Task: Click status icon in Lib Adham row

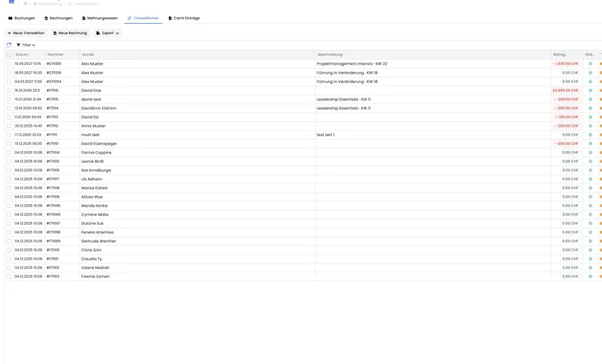Action: [590, 179]
